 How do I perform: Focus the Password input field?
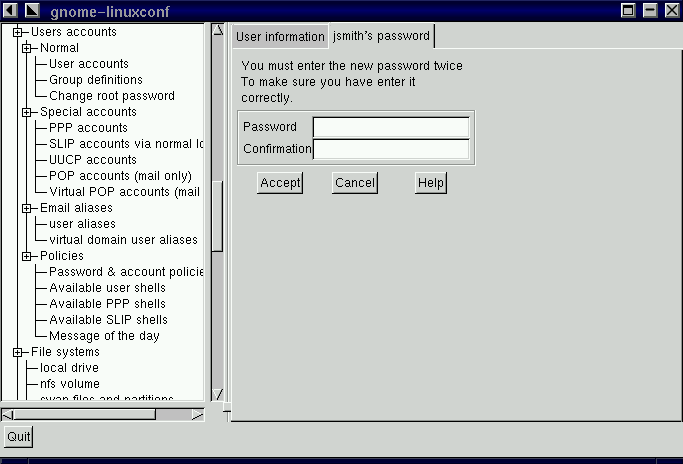[390, 127]
